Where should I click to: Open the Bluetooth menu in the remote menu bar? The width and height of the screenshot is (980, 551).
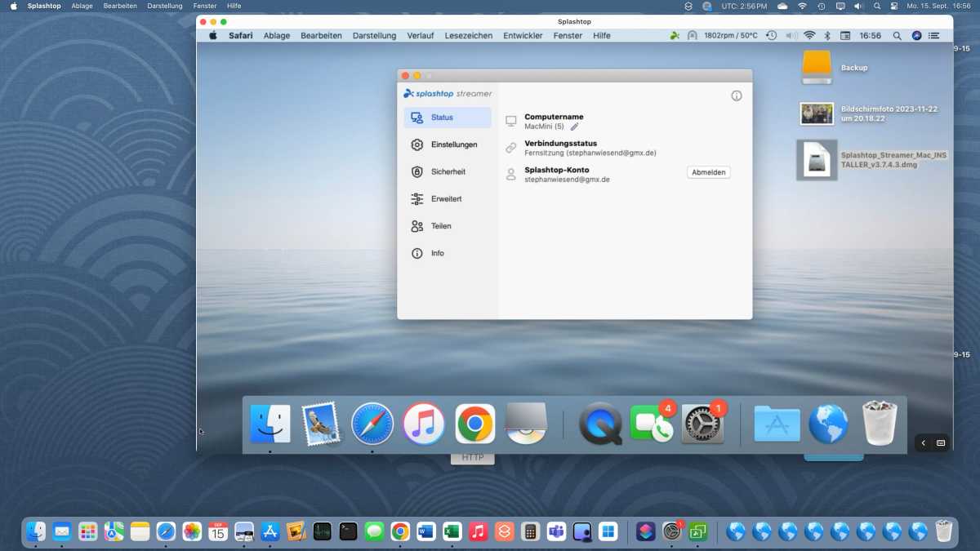(x=827, y=35)
